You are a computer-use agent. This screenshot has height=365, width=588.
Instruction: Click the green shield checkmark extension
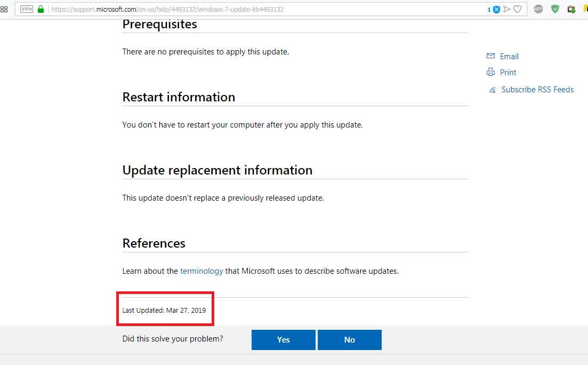click(x=555, y=9)
